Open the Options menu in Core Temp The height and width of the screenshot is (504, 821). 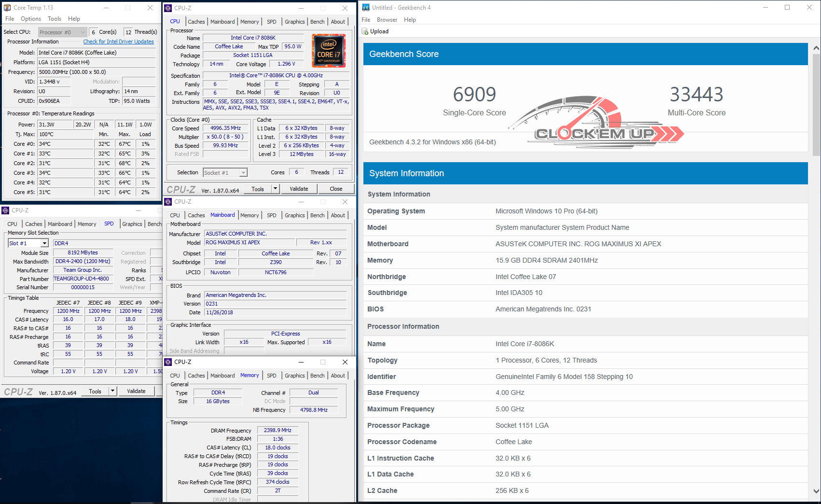tap(31, 19)
